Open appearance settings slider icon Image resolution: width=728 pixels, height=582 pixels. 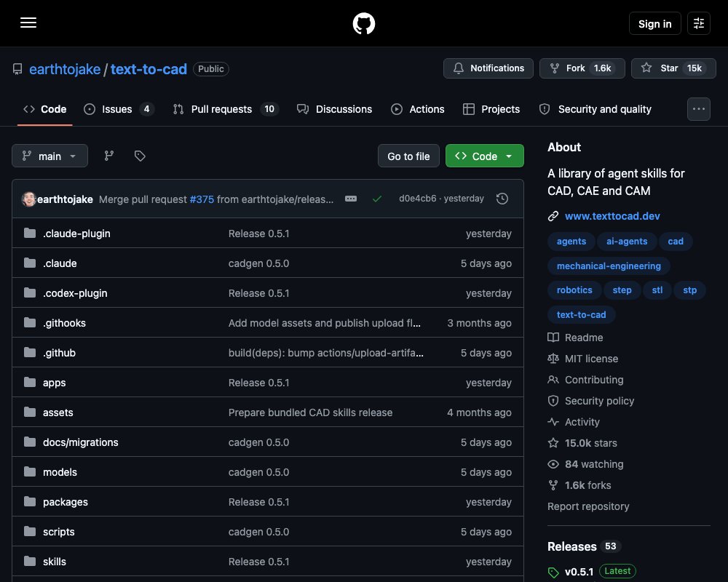698,23
